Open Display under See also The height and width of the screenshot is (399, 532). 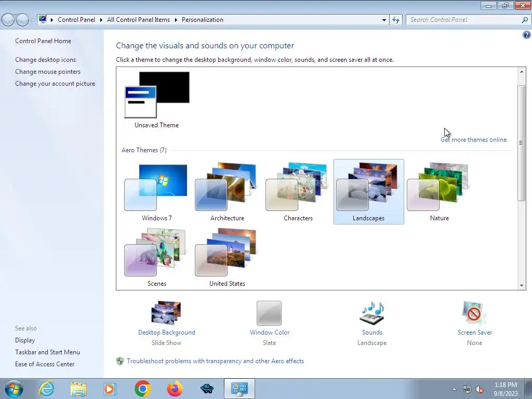tap(25, 340)
